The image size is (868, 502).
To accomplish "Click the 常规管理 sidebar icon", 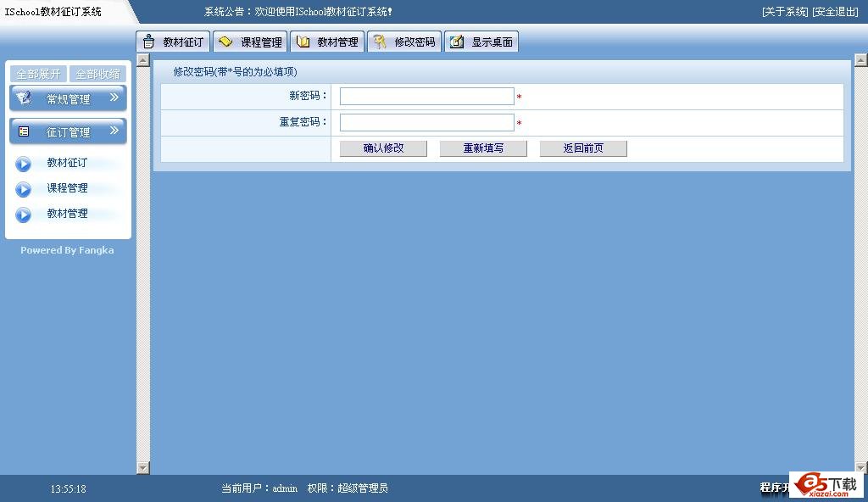I will [24, 98].
